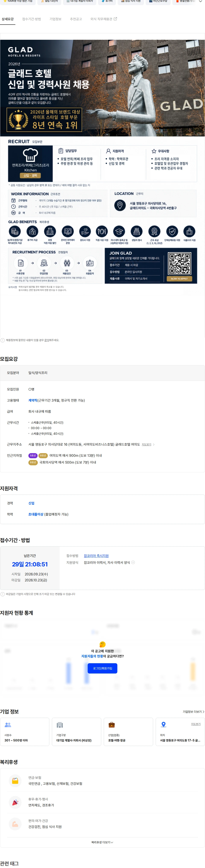Click the QR code in JOIN GLAD

click(179, 264)
